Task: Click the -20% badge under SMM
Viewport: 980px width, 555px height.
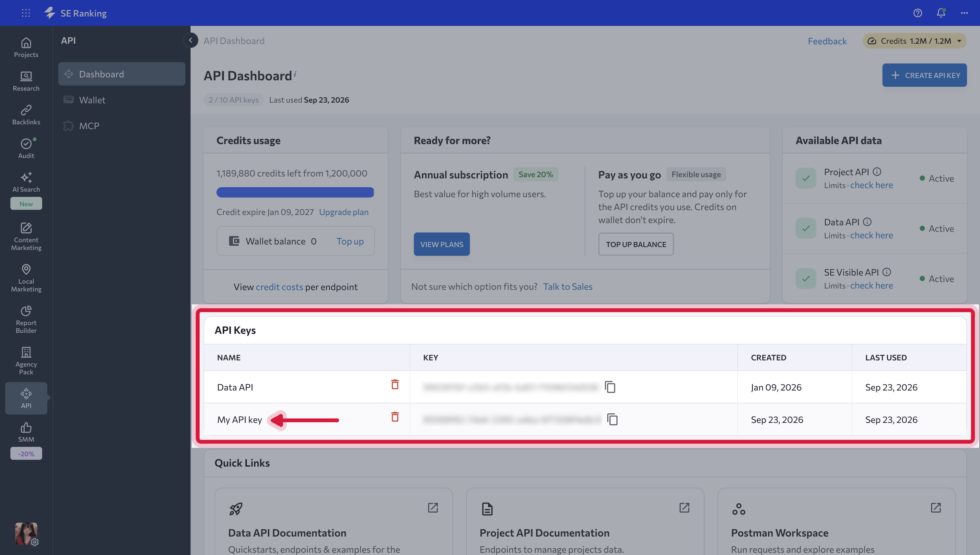Action: pyautogui.click(x=26, y=454)
